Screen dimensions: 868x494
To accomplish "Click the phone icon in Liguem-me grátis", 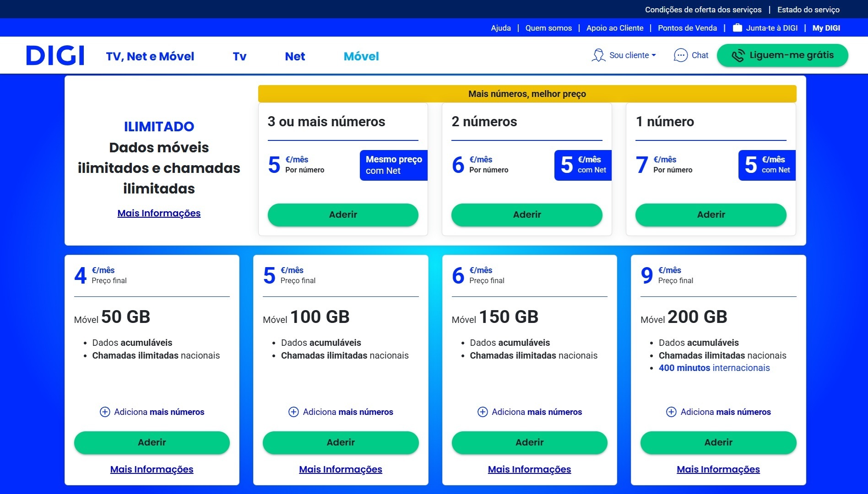I will click(x=738, y=56).
